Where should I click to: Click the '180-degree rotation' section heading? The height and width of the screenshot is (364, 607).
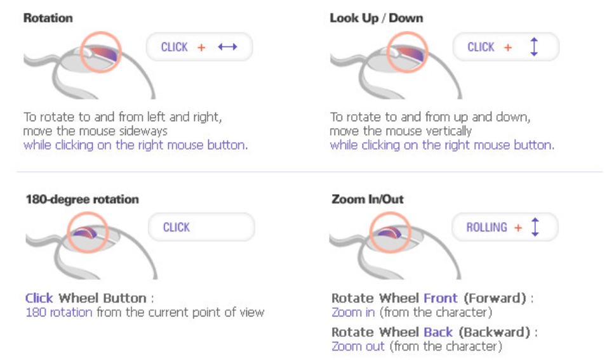click(82, 199)
